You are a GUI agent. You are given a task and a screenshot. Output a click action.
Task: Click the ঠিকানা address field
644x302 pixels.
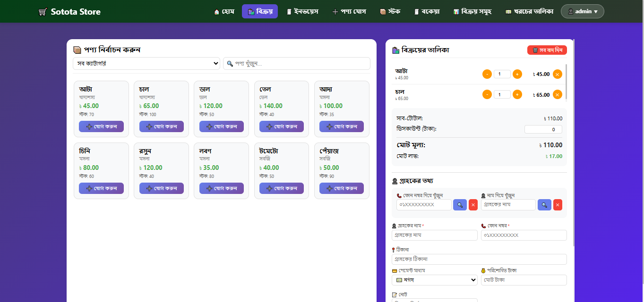pos(479,259)
